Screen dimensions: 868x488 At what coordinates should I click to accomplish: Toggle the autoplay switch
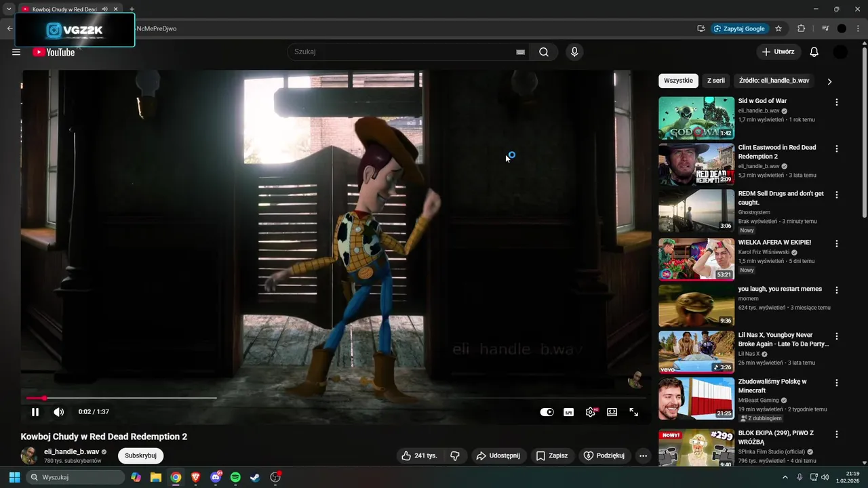[x=547, y=412]
